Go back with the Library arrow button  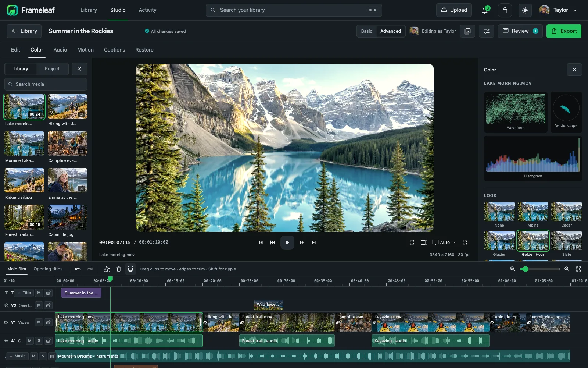tap(24, 31)
